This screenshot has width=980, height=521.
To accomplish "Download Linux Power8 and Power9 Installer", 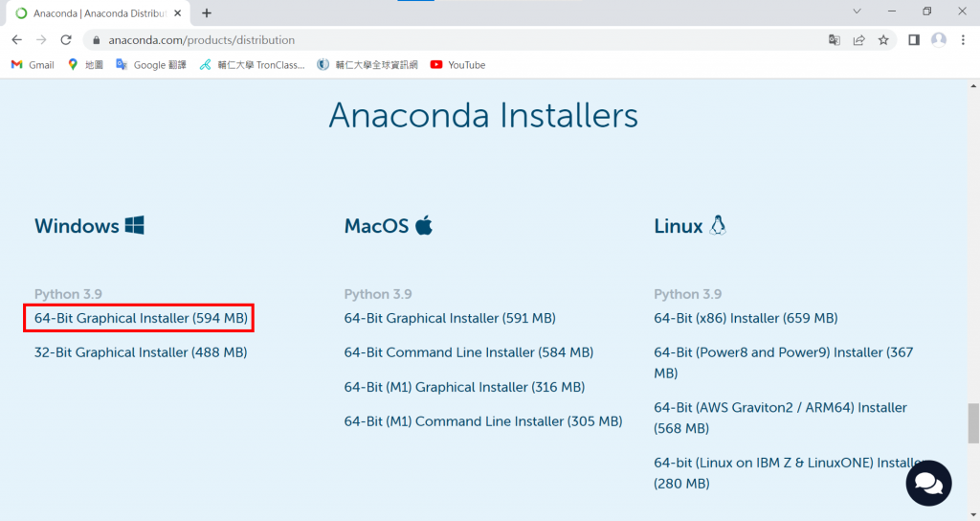I will pyautogui.click(x=783, y=362).
